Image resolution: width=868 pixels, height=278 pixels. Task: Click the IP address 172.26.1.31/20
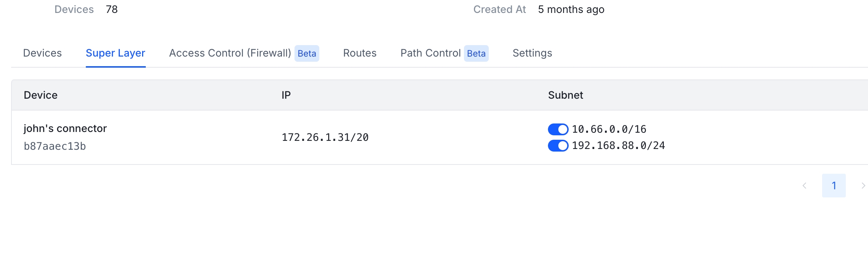(325, 138)
